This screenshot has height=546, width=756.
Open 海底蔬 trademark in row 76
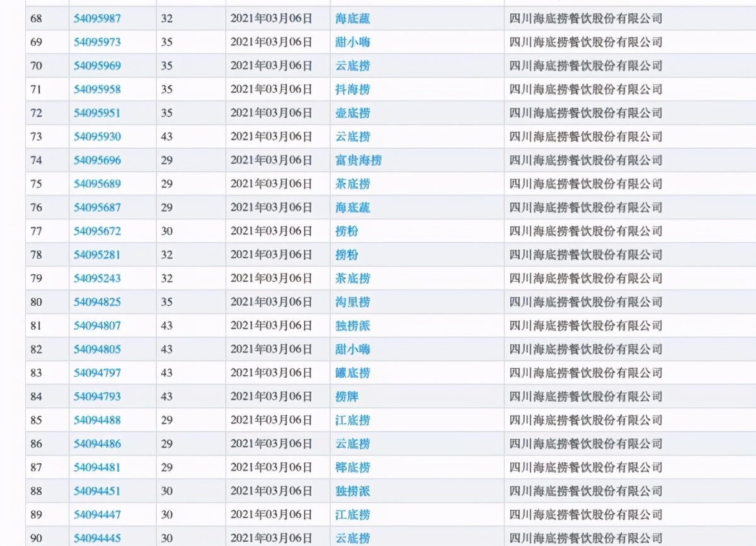[353, 207]
